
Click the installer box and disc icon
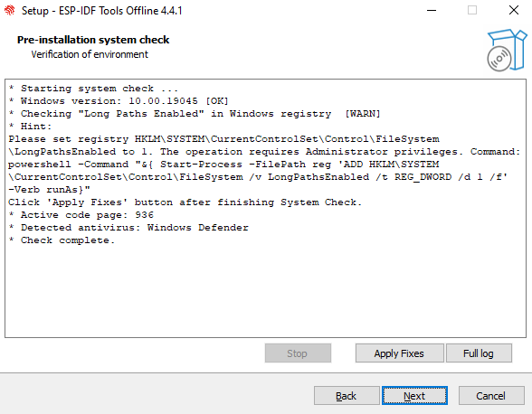[507, 51]
